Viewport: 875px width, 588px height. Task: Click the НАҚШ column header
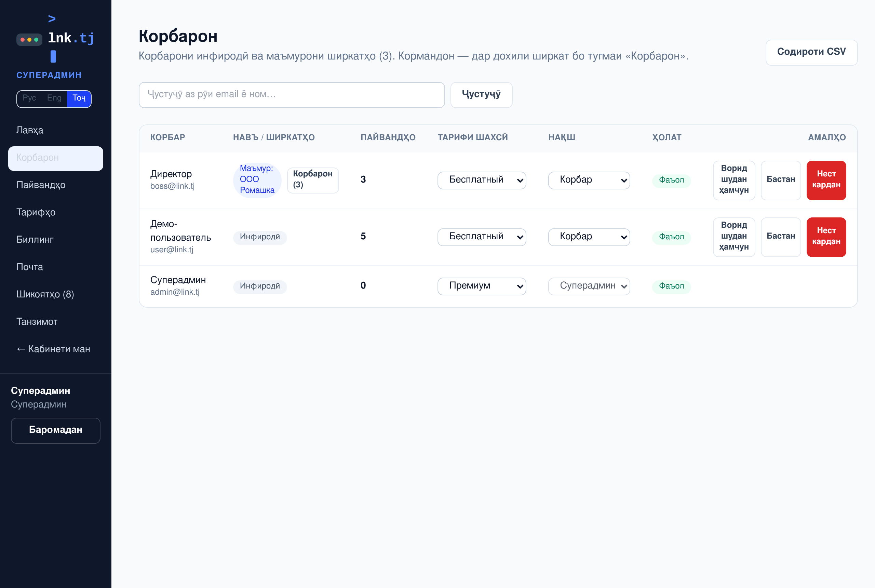click(562, 138)
